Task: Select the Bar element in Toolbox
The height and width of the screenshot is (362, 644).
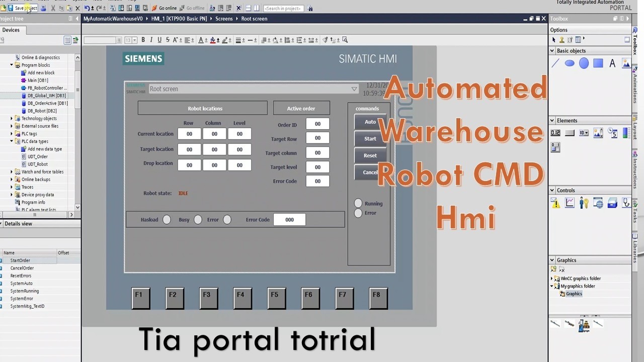Action: click(x=626, y=133)
